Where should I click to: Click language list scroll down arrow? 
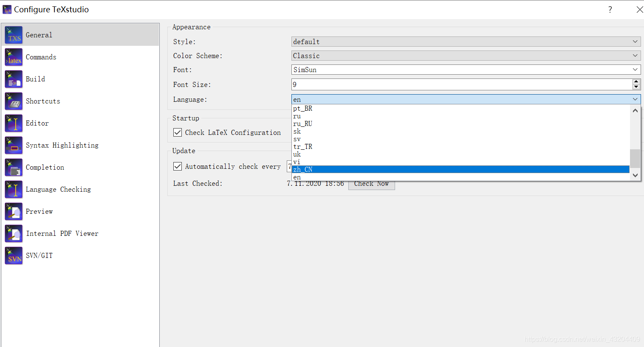pos(635,175)
